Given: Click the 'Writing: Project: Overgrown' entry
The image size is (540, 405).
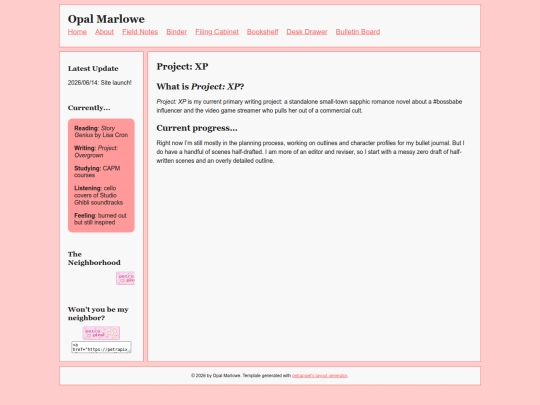Looking at the screenshot, I should pos(96,152).
